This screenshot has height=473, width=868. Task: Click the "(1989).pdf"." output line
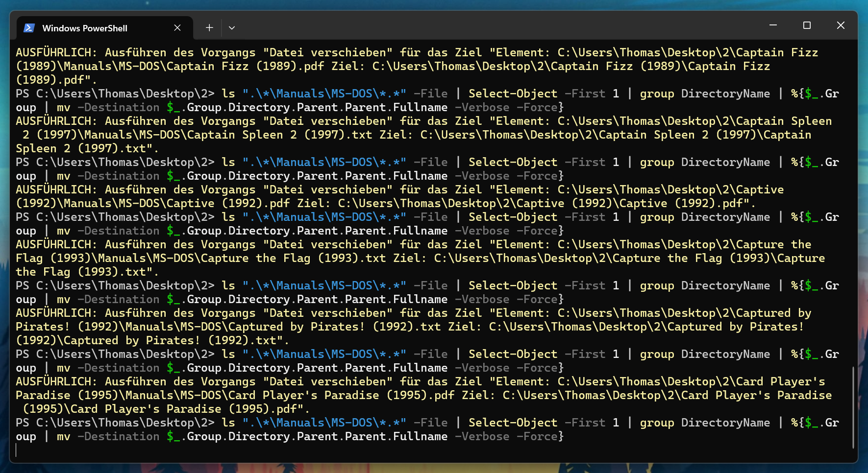pos(56,80)
